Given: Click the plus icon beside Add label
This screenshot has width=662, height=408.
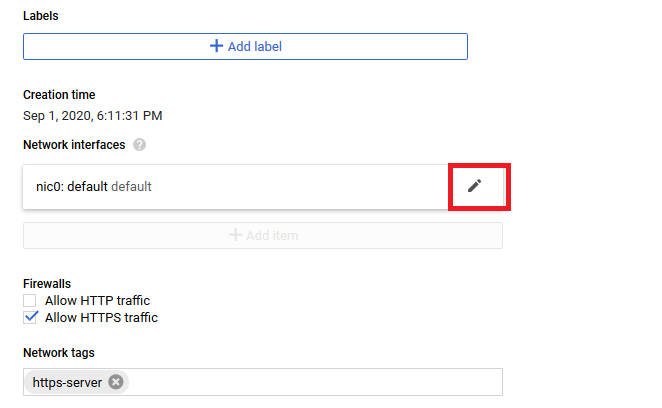Looking at the screenshot, I should coord(216,46).
